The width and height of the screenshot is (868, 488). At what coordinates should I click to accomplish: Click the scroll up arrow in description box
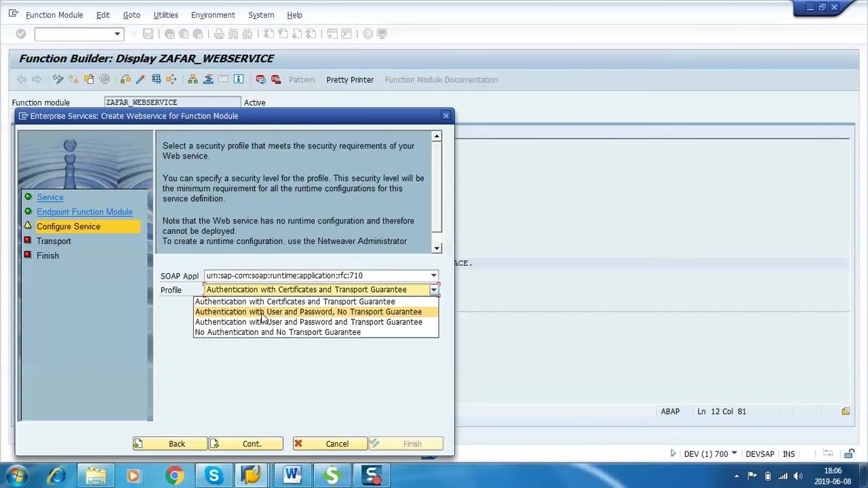point(437,137)
